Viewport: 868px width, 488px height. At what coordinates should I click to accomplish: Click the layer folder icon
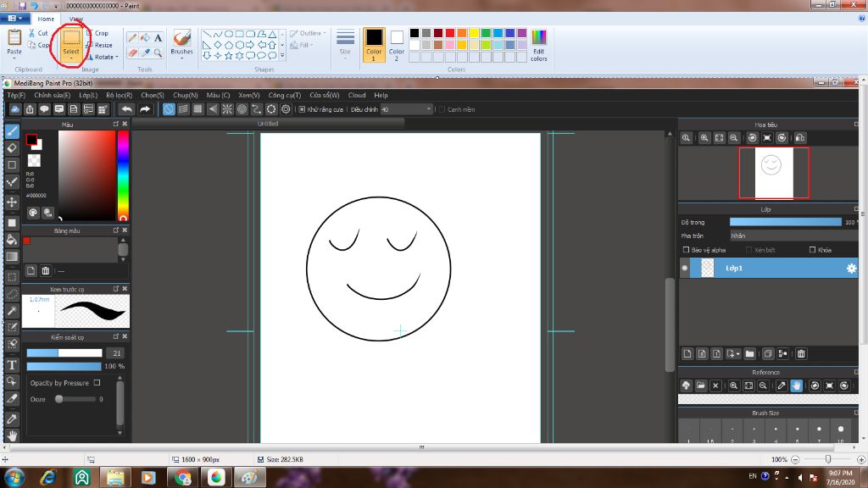[749, 353]
